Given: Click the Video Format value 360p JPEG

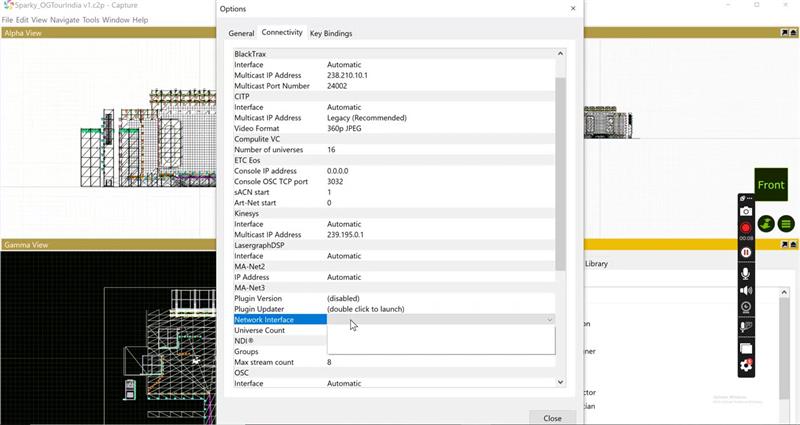Looking at the screenshot, I should point(344,128).
